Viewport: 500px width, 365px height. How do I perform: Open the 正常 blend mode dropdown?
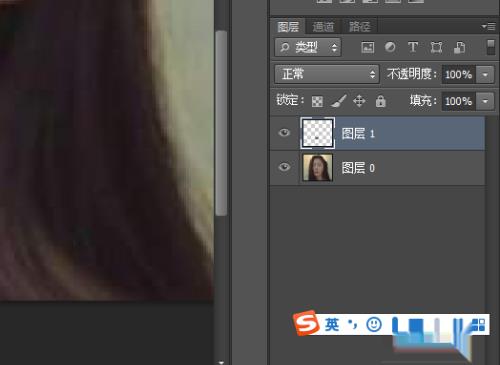point(327,74)
